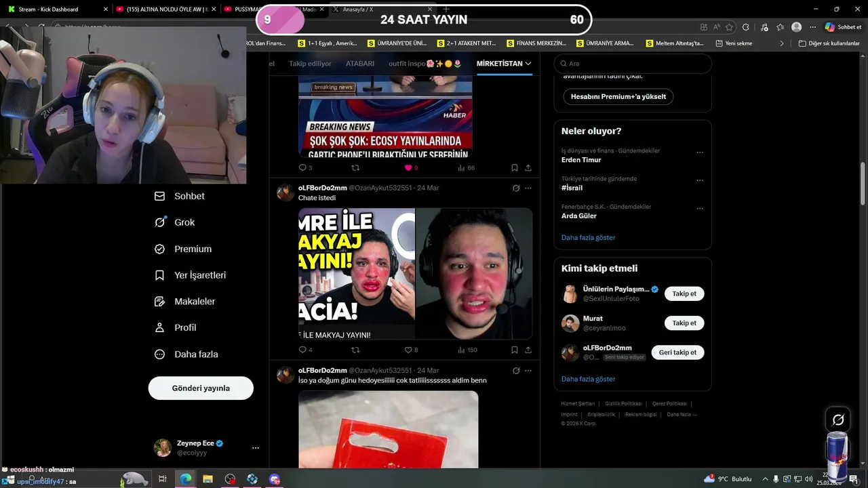868x488 pixels.
Task: Open Erden Timur trending topic
Action: coord(581,160)
